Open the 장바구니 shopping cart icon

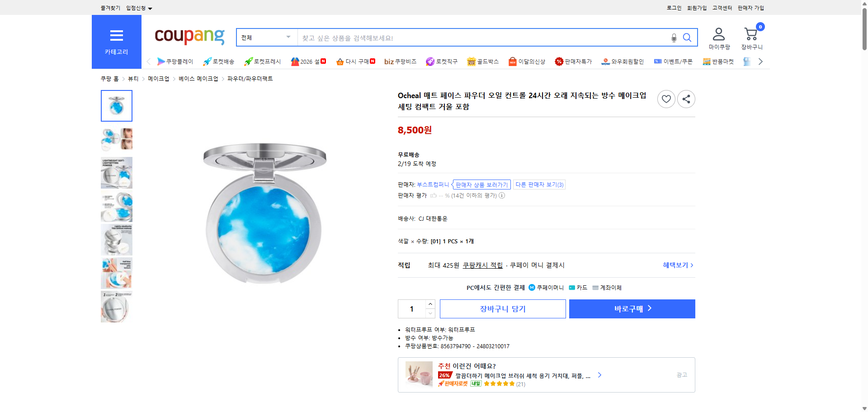click(x=751, y=34)
